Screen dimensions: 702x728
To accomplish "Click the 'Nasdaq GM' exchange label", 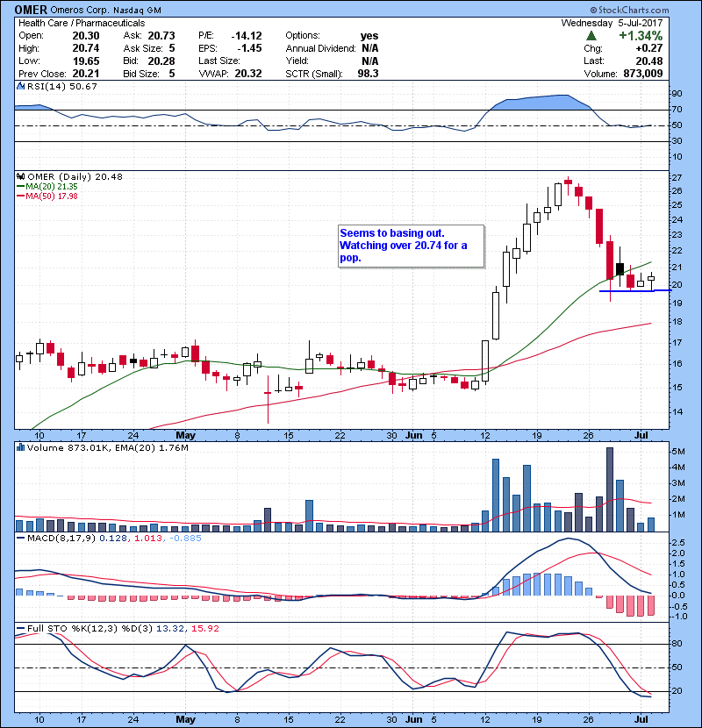I will tap(138, 11).
